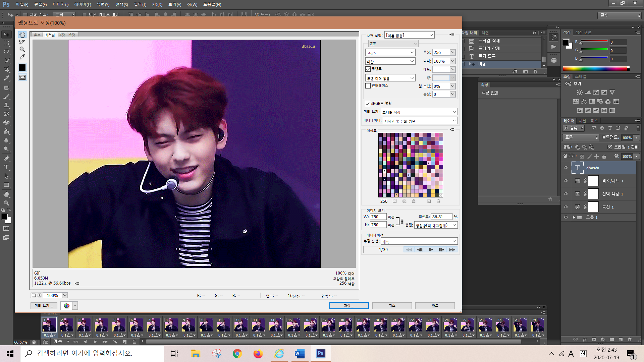Open the 루핑 옵션 looping dropdown
The width and height of the screenshot is (644, 362).
419,241
